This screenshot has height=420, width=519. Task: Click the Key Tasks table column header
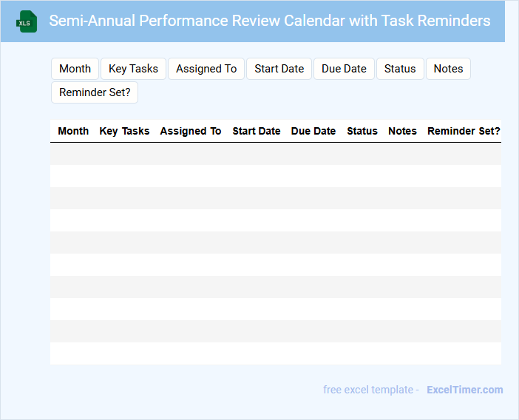coord(124,131)
